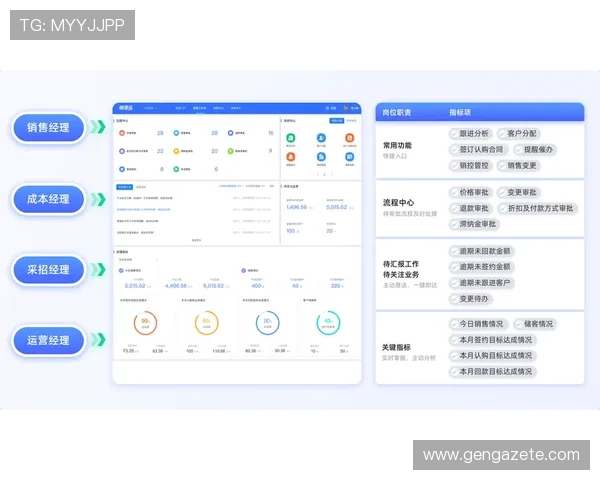Toggle the 滞纳金审批 check tag
Screen dimensions: 600x480
(474, 224)
